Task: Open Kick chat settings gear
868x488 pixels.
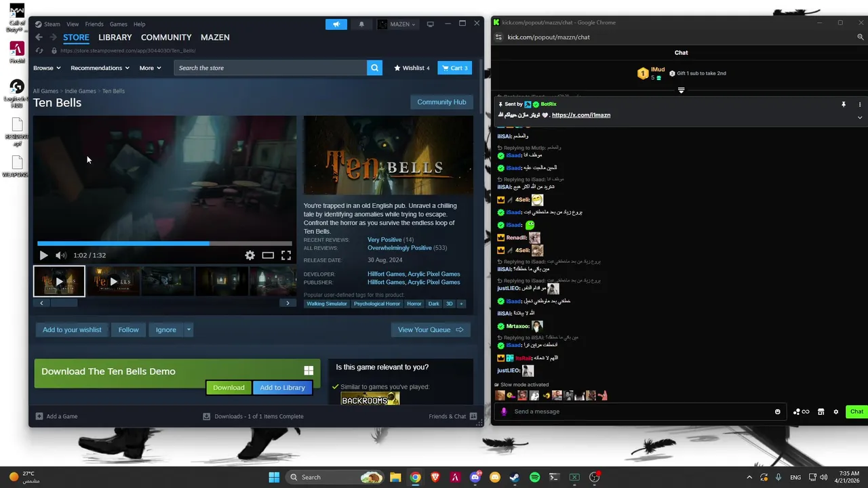Action: (x=835, y=411)
